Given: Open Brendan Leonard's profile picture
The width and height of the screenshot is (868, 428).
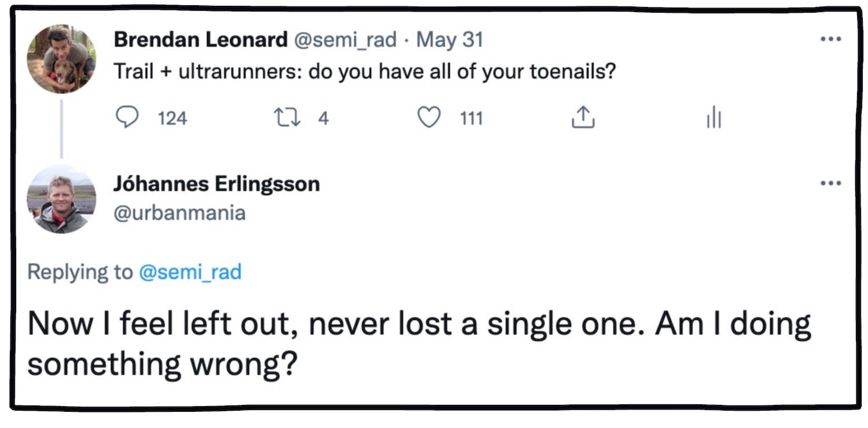Looking at the screenshot, I should click(62, 56).
